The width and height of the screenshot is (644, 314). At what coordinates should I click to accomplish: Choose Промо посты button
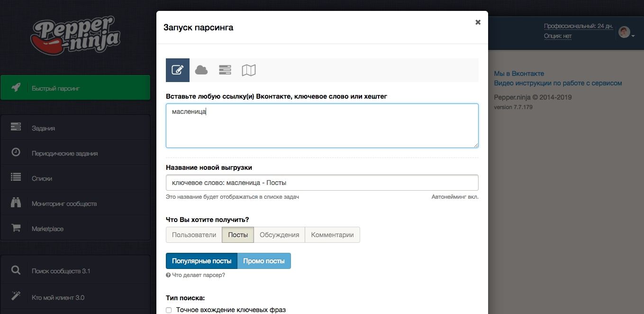click(x=264, y=261)
